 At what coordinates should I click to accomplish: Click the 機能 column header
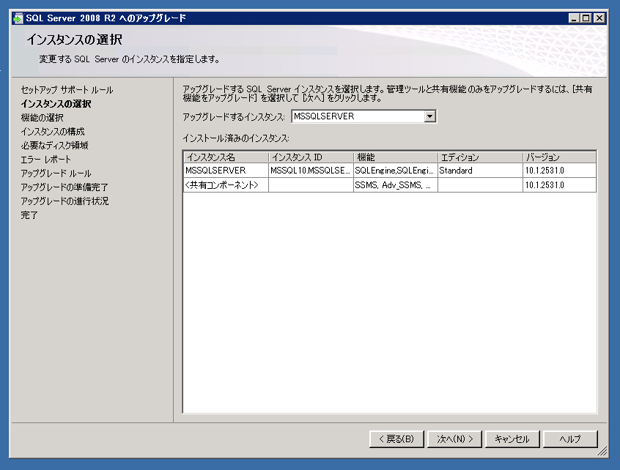click(395, 157)
